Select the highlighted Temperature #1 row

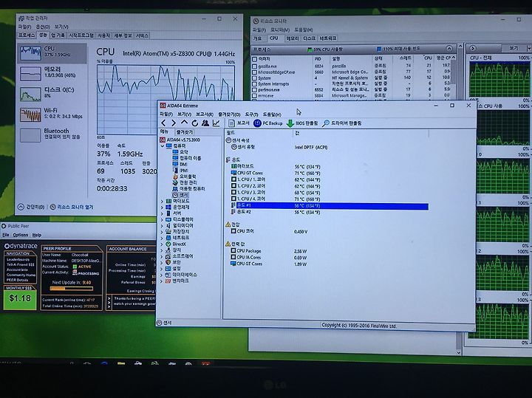[x=329, y=206]
